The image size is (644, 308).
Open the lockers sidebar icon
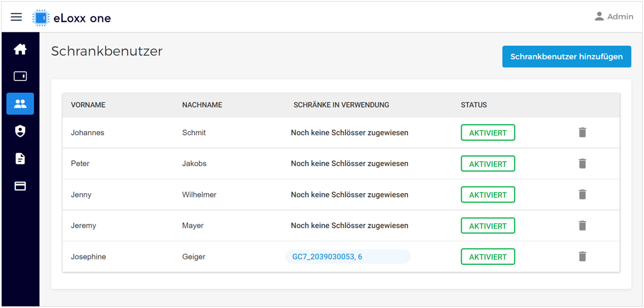20,77
